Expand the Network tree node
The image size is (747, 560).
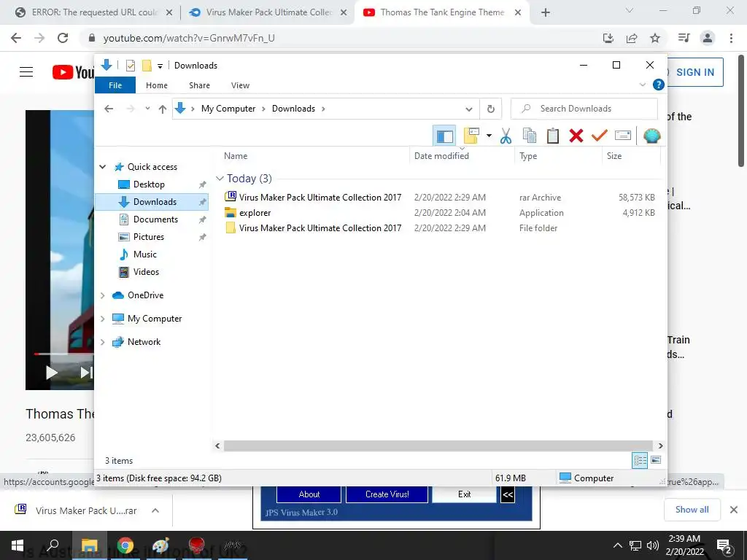pyautogui.click(x=102, y=342)
